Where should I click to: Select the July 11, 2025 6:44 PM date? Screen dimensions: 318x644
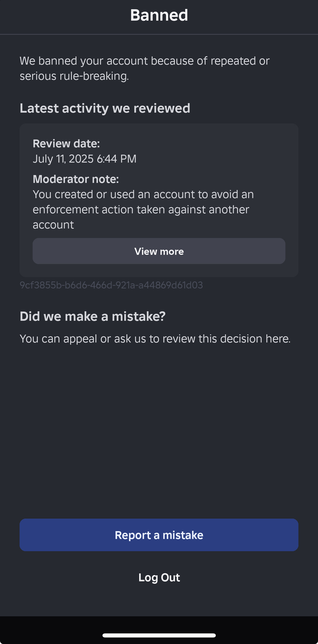[x=85, y=159]
